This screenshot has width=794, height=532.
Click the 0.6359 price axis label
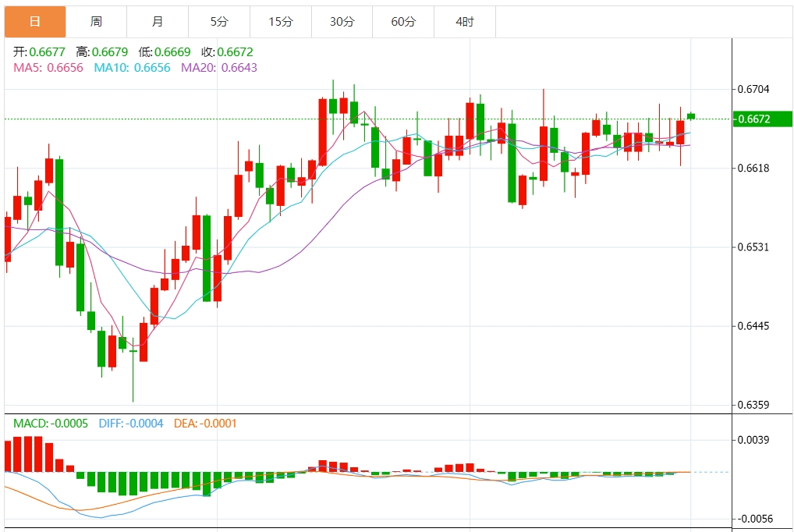click(x=753, y=405)
